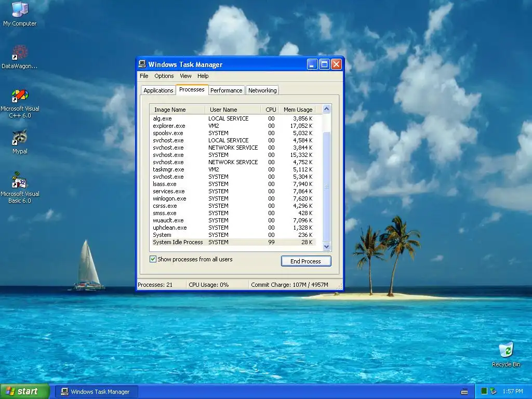This screenshot has height=399, width=532.
Task: Sort by the Mem Usage column header
Action: 298,110
